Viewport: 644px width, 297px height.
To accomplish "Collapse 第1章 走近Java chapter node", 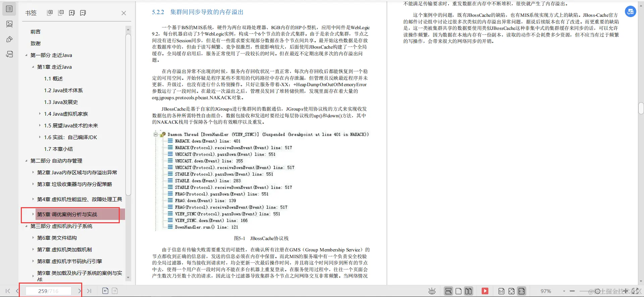I will (33, 67).
